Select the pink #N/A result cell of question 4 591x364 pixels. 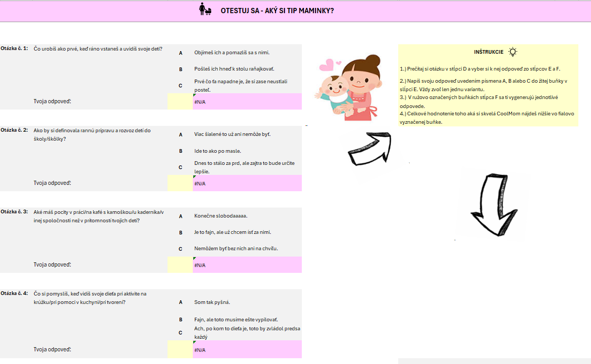pyautogui.click(x=247, y=349)
